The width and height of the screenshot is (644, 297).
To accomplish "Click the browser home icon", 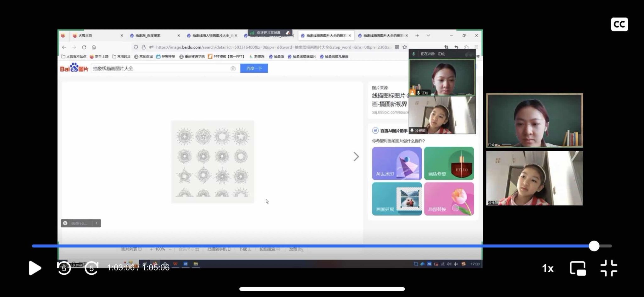I will [x=94, y=47].
